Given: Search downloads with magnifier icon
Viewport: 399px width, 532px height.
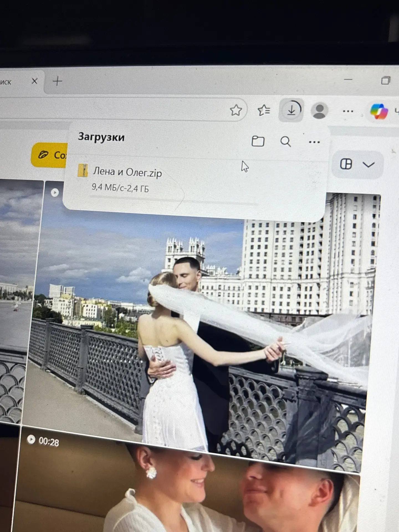Looking at the screenshot, I should click(285, 142).
